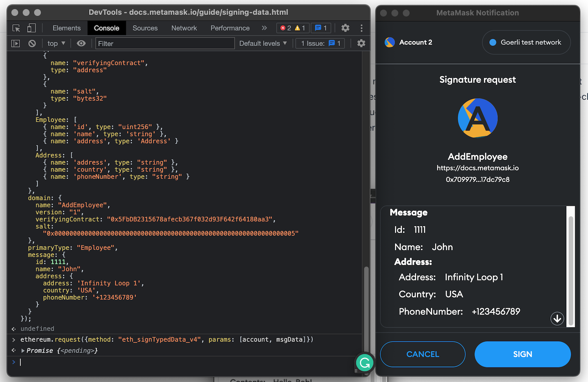Open the blue messages issues badge
The width and height of the screenshot is (588, 382).
click(x=321, y=28)
